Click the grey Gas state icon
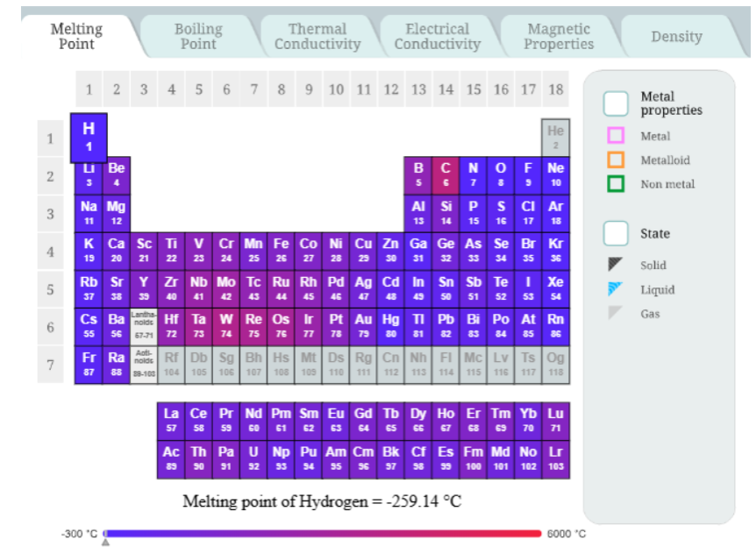 coord(616,314)
